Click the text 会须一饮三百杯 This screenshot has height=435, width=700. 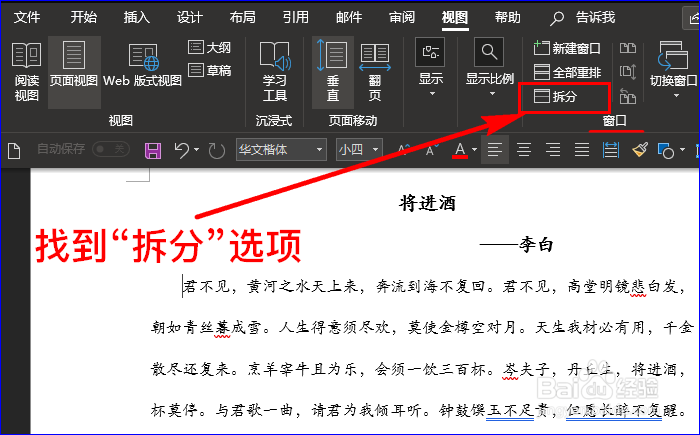(431, 369)
